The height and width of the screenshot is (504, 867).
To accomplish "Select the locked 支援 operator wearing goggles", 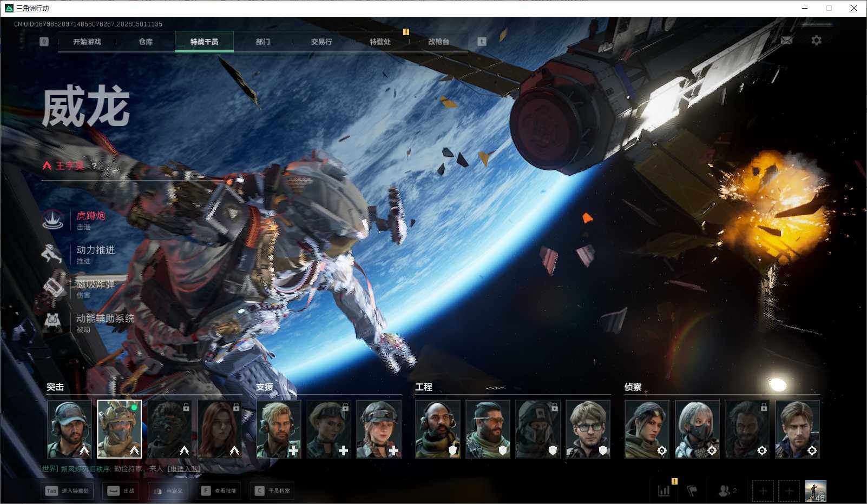I will tap(329, 429).
